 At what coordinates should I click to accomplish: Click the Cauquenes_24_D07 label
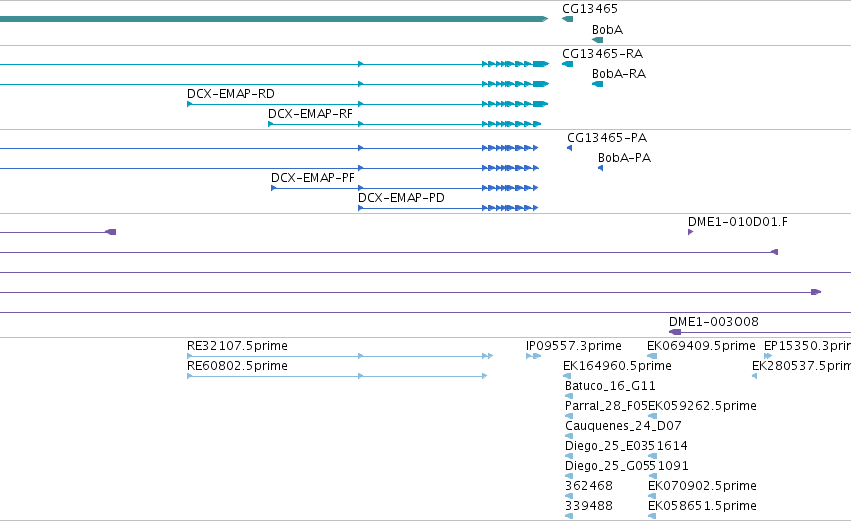623,426
